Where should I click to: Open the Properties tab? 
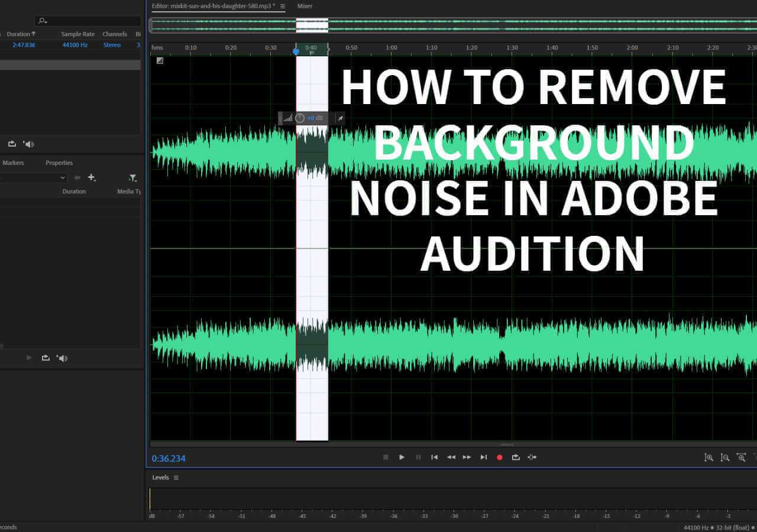point(59,163)
